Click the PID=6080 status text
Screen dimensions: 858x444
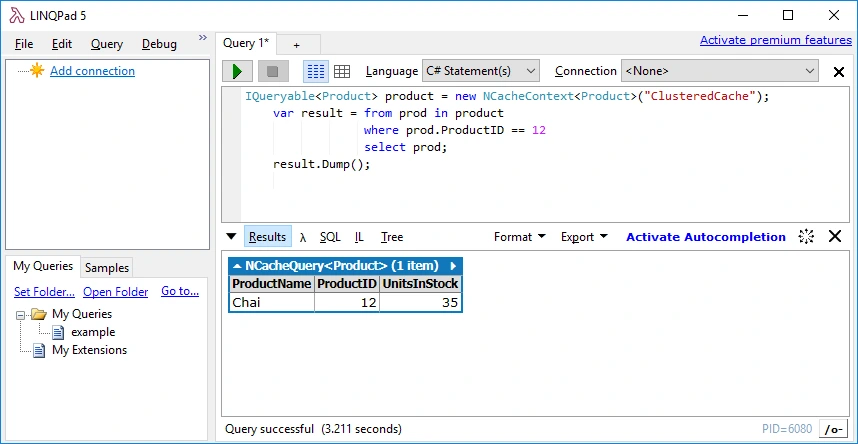(787, 429)
